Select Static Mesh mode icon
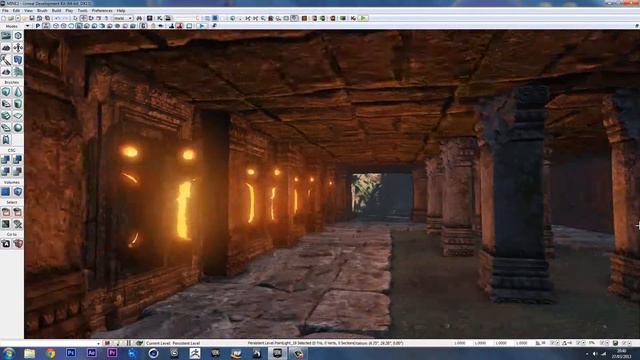 click(18, 60)
